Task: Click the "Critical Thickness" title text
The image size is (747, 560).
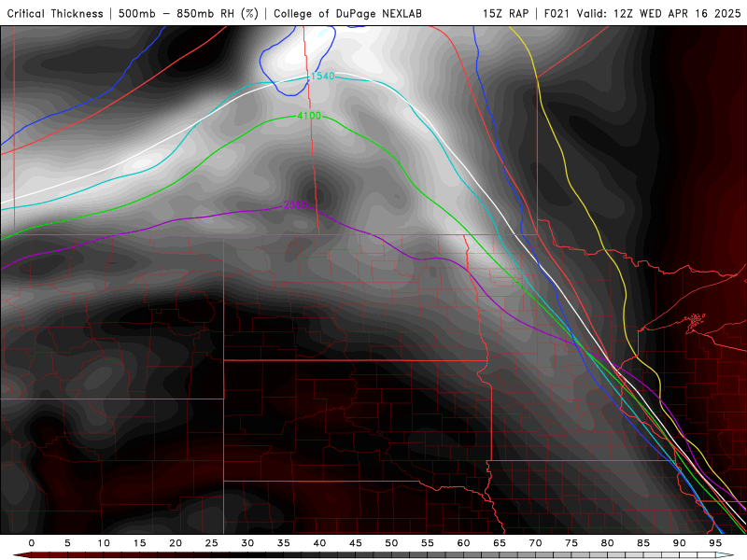Action: coord(55,14)
